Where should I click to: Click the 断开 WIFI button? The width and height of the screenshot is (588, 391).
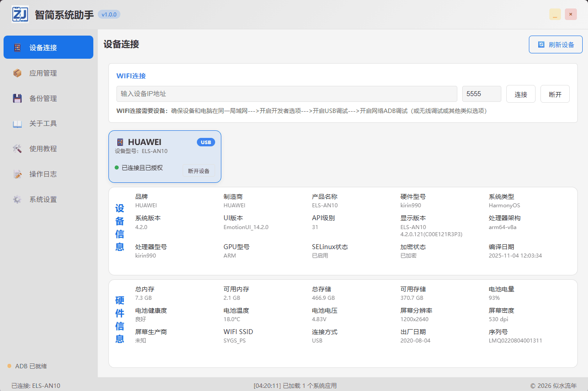tap(555, 94)
